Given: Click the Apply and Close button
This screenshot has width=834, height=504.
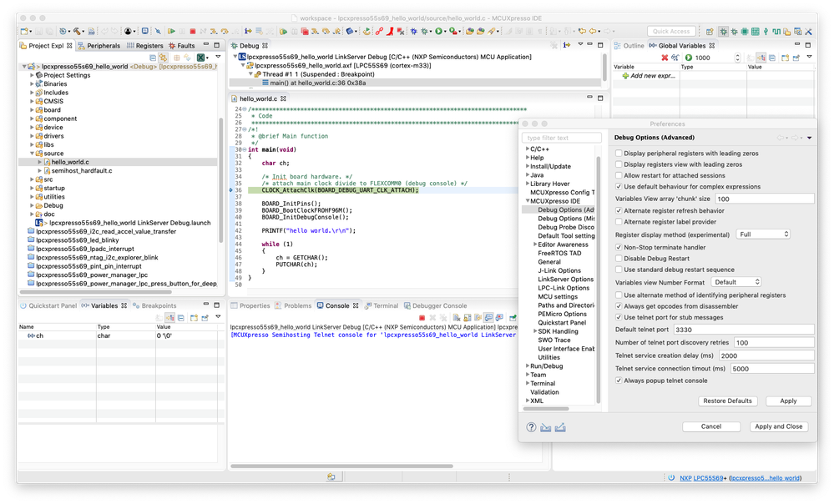Looking at the screenshot, I should (x=778, y=426).
